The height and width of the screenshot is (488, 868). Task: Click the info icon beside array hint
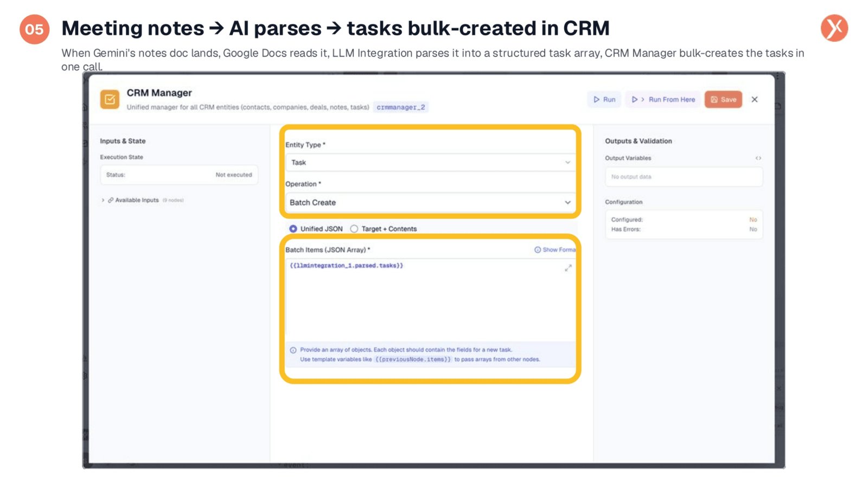pos(293,350)
